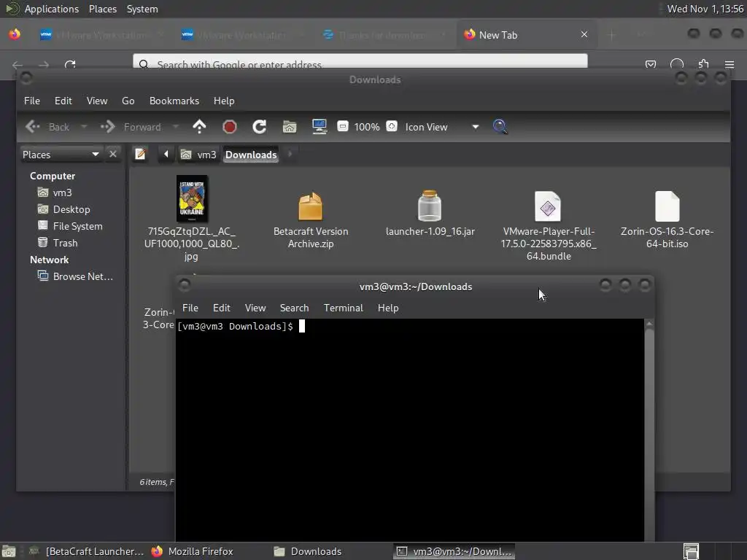Open Trash in Places sidebar
This screenshot has width=747, height=560.
coord(65,243)
